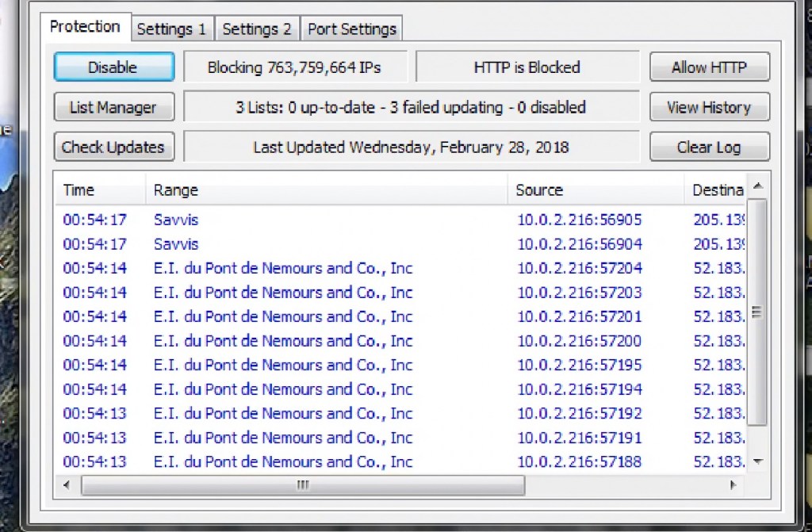Click the horizontal scroll left arrow
This screenshot has height=532, width=812.
pyautogui.click(x=67, y=485)
